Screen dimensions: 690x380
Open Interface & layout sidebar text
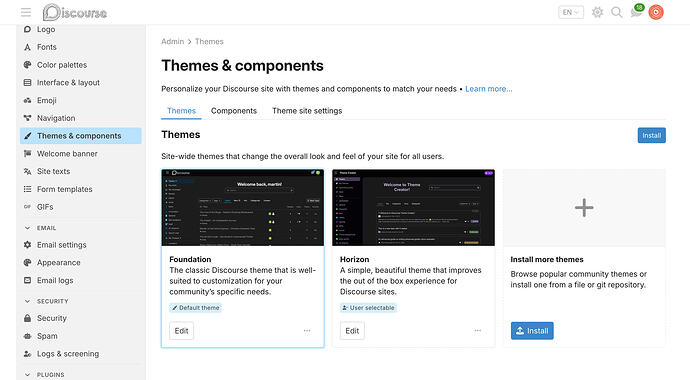coord(68,83)
